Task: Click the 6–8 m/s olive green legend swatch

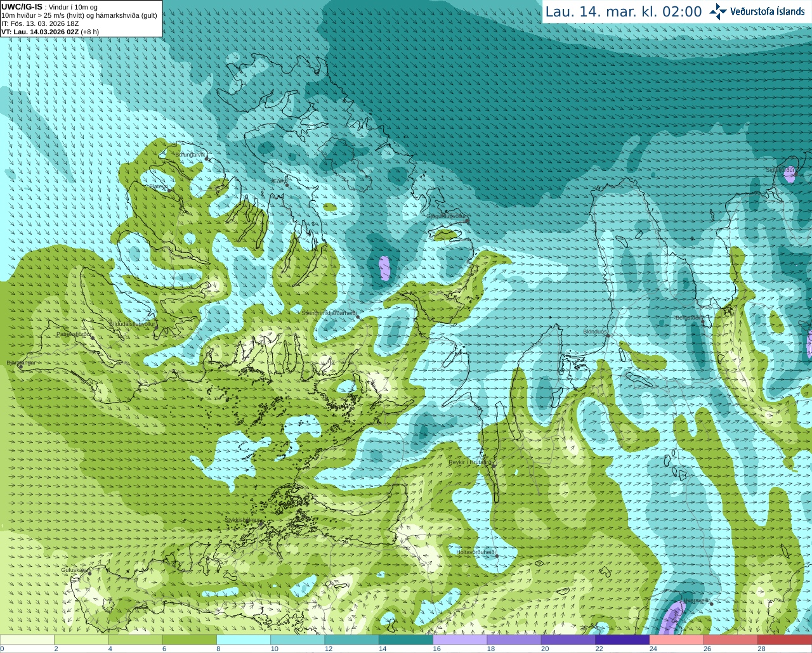Action: pyautogui.click(x=190, y=640)
